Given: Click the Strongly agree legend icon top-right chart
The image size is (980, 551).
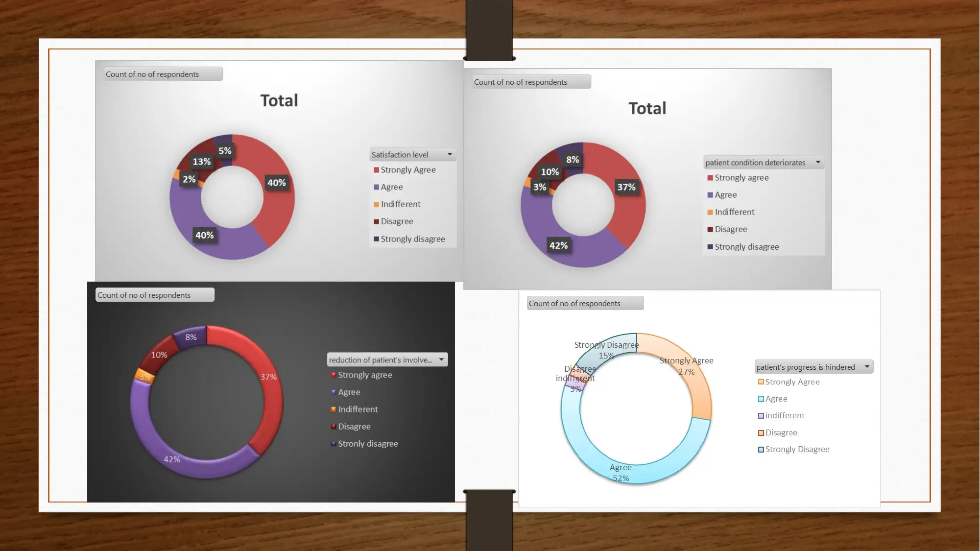Looking at the screenshot, I should coord(709,177).
